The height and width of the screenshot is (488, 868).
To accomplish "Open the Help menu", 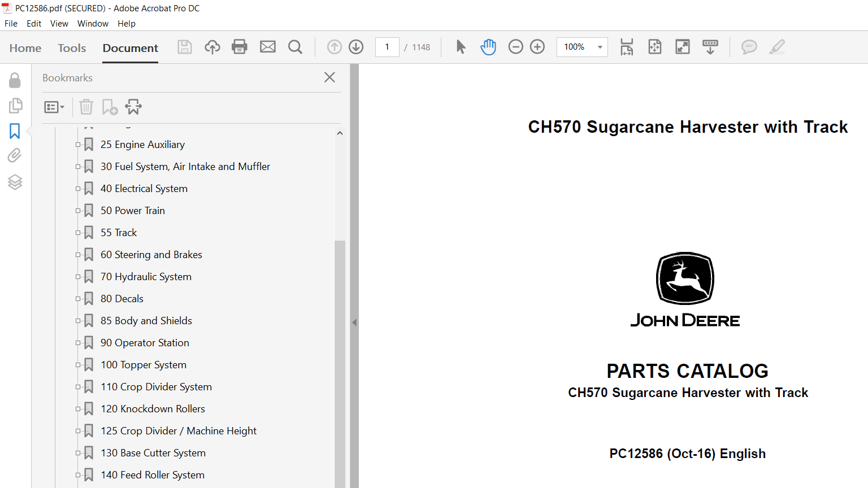I will pyautogui.click(x=127, y=24).
